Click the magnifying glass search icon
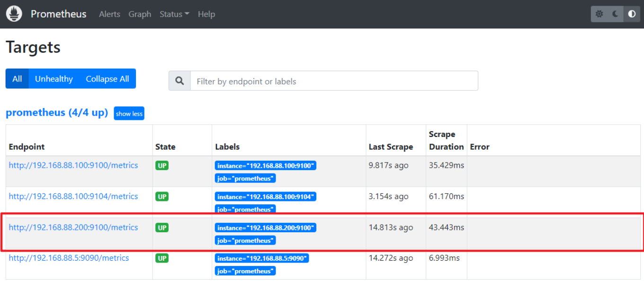644x282 pixels. [x=179, y=81]
